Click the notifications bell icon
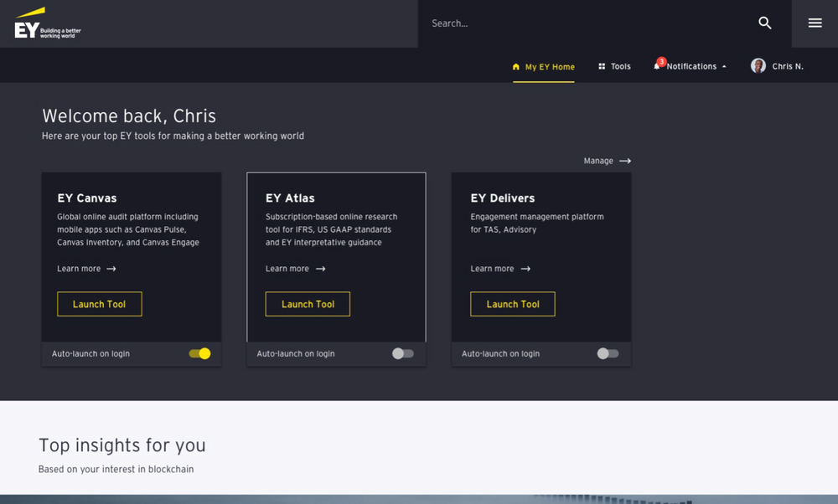This screenshot has height=504, width=838. pos(657,66)
